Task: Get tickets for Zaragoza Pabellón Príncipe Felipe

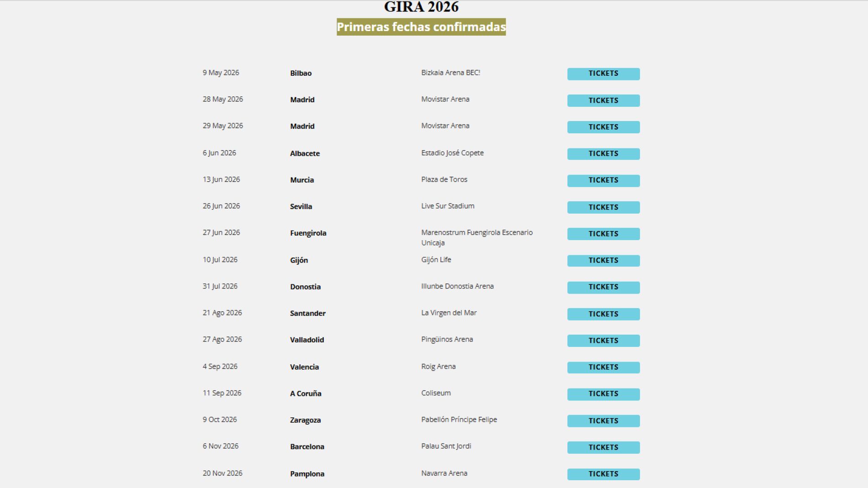Action: 603,420
